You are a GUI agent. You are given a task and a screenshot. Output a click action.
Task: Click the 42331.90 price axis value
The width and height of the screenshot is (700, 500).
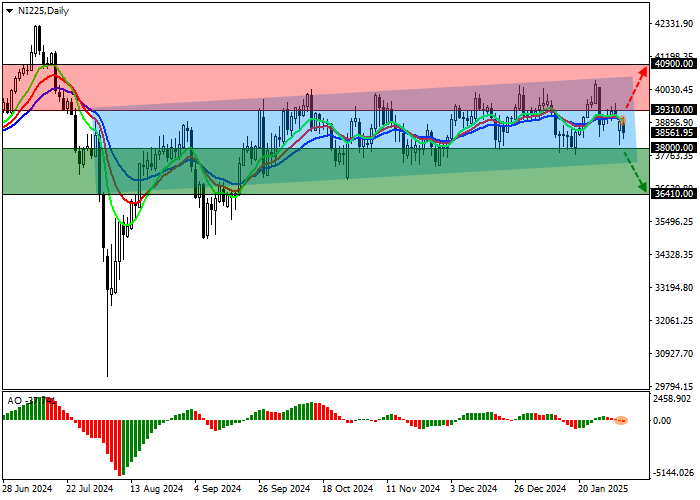(672, 24)
